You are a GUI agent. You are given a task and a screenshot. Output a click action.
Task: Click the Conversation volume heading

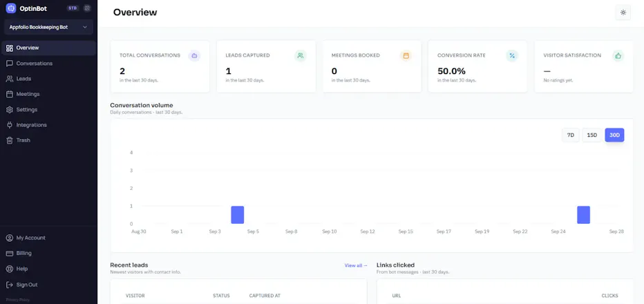(142, 105)
